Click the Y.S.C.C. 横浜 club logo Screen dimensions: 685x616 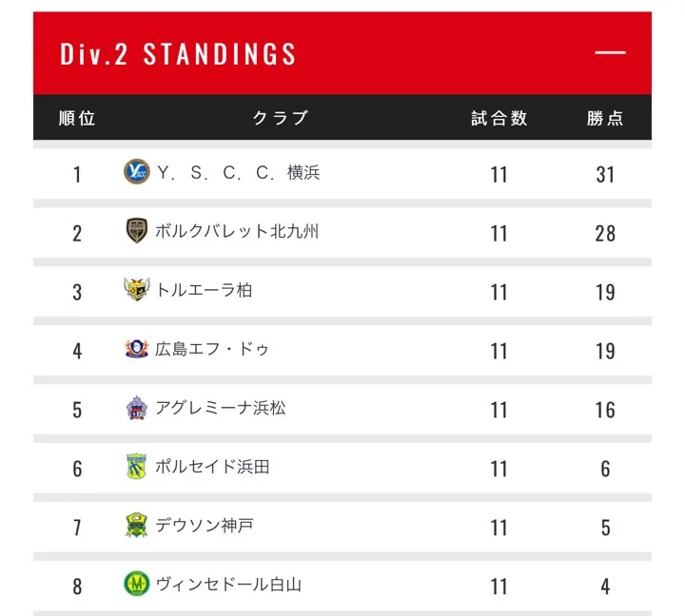click(x=137, y=172)
